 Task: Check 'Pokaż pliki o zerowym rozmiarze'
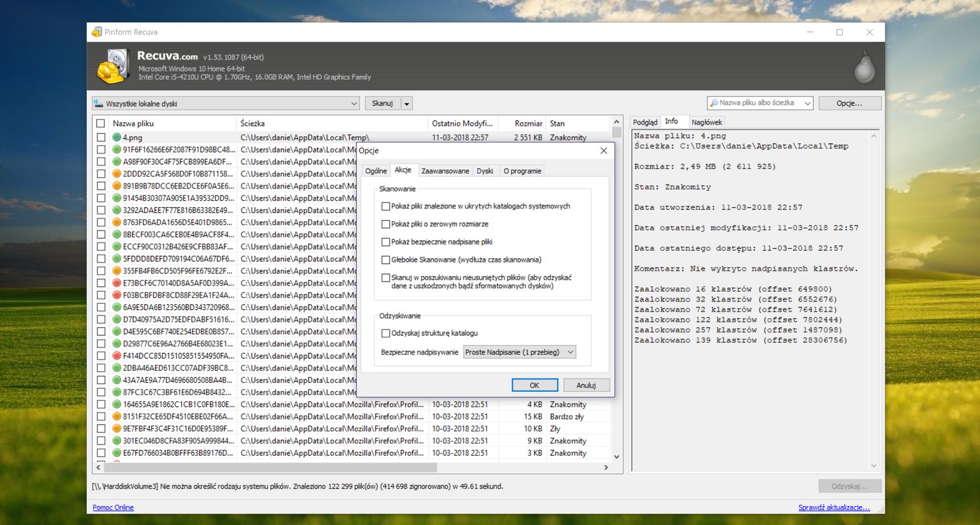[386, 224]
